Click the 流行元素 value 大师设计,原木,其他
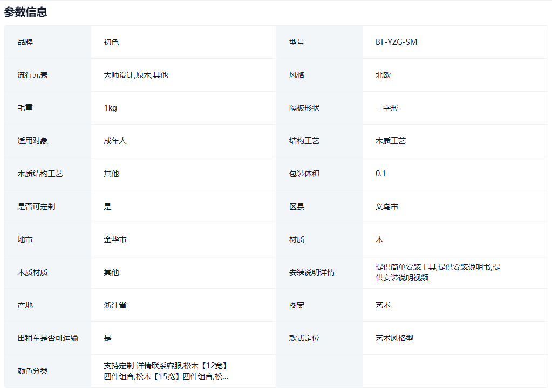Image resolution: width=552 pixels, height=392 pixels. [135, 75]
